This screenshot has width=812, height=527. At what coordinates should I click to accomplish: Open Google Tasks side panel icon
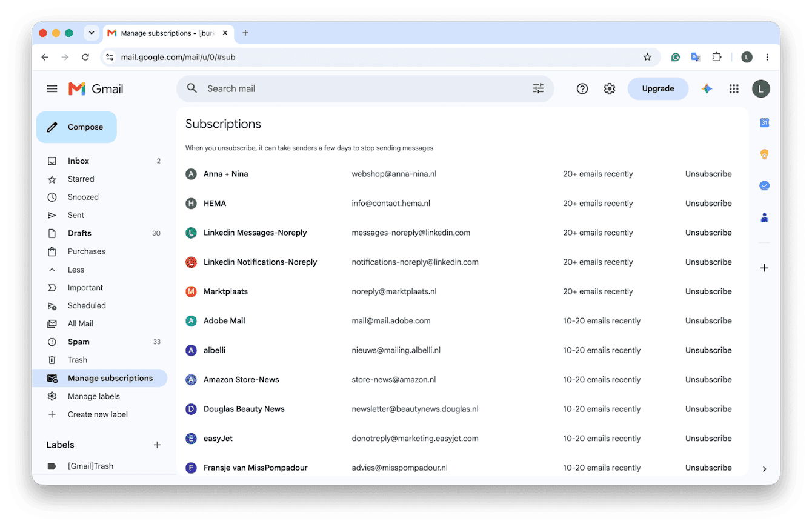tap(765, 186)
